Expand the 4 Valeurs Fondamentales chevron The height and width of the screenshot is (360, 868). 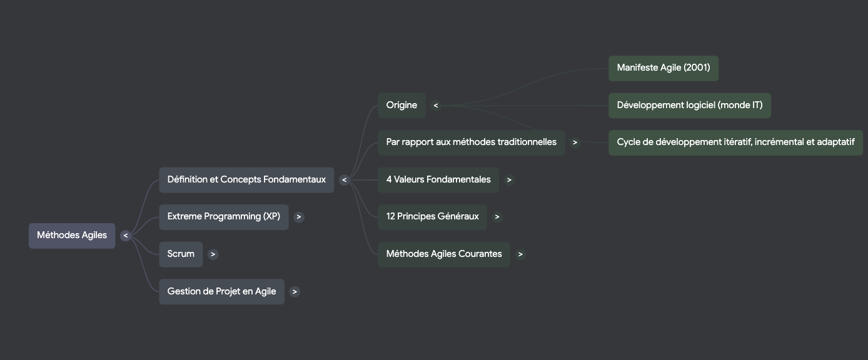point(509,180)
